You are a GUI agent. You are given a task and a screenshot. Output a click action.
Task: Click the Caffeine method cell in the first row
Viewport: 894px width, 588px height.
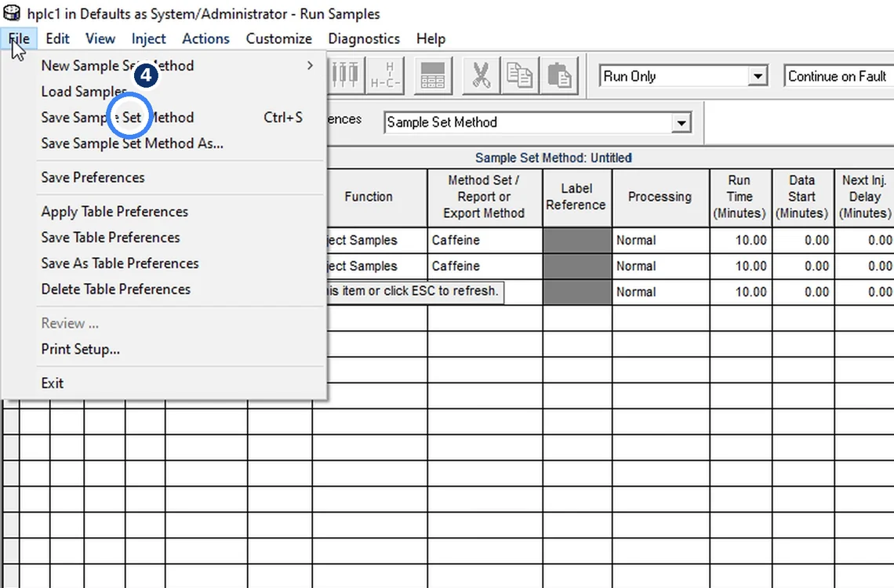[x=485, y=241]
